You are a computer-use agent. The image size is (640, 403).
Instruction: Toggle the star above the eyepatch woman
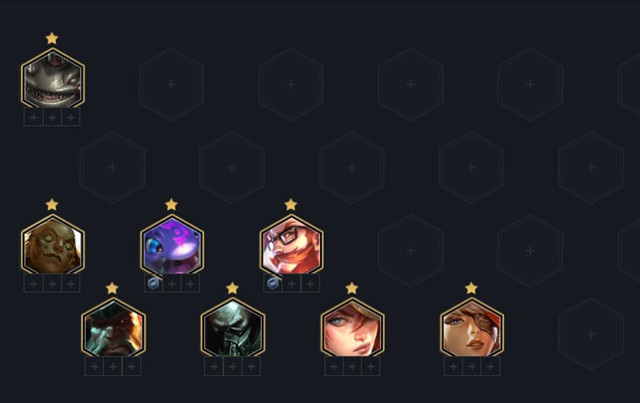coord(471,288)
